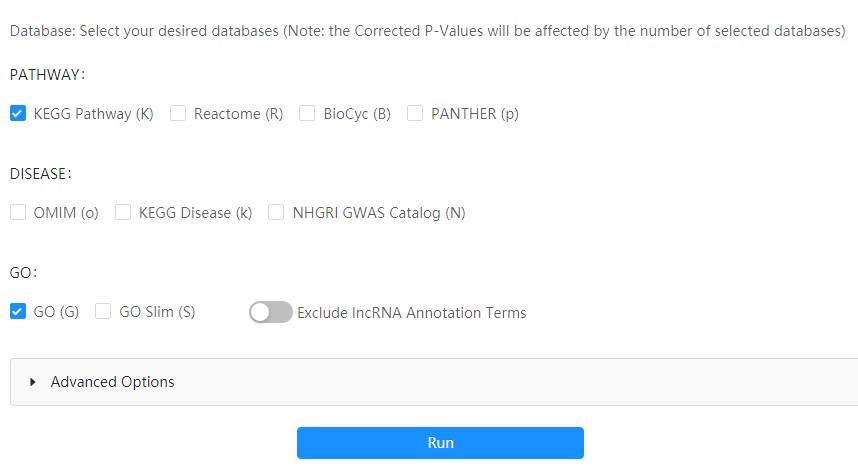
Task: Tick the BioCyc (B) checkbox
Action: pos(307,113)
